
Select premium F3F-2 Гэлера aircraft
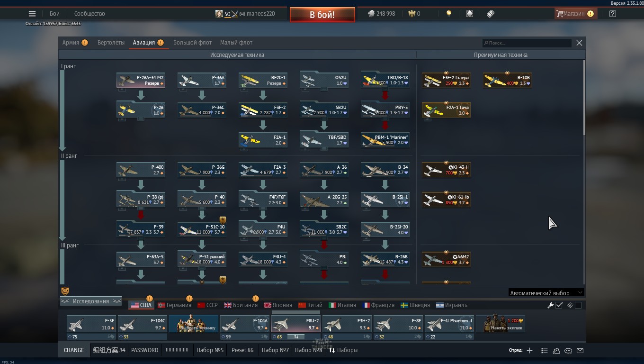pos(446,80)
